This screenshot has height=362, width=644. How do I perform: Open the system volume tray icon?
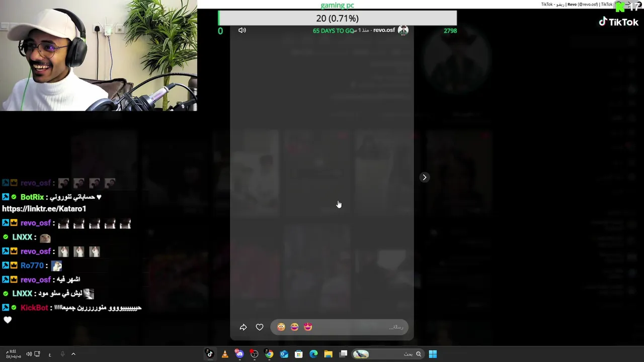(x=29, y=354)
